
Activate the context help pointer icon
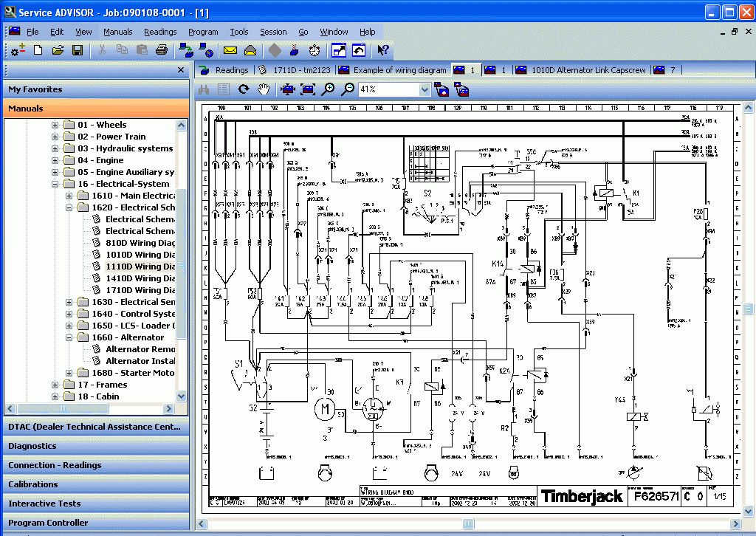pyautogui.click(x=383, y=50)
